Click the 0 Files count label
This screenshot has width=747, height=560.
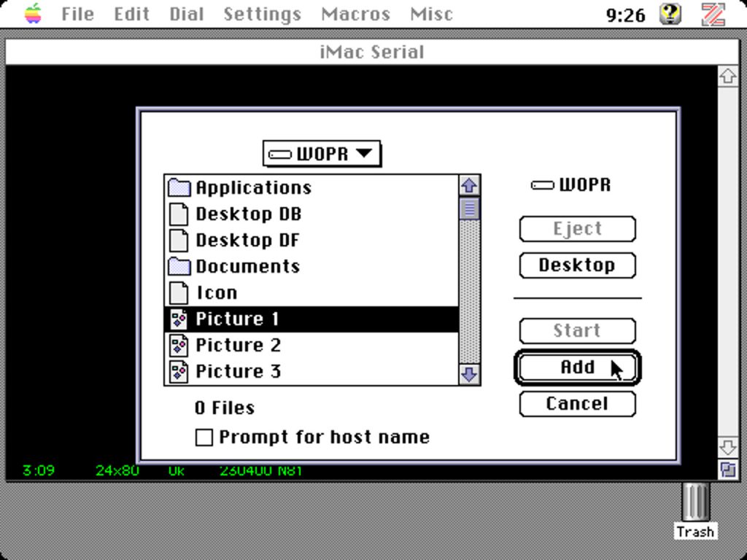225,408
